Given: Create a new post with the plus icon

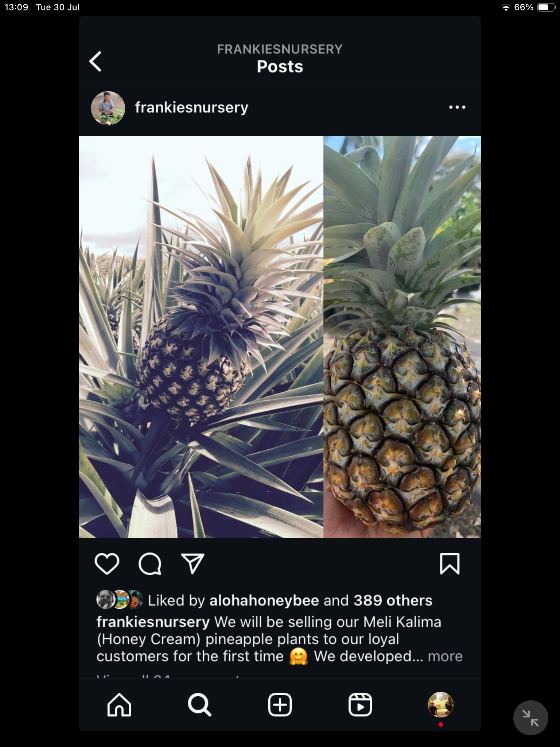Looking at the screenshot, I should coord(280,704).
